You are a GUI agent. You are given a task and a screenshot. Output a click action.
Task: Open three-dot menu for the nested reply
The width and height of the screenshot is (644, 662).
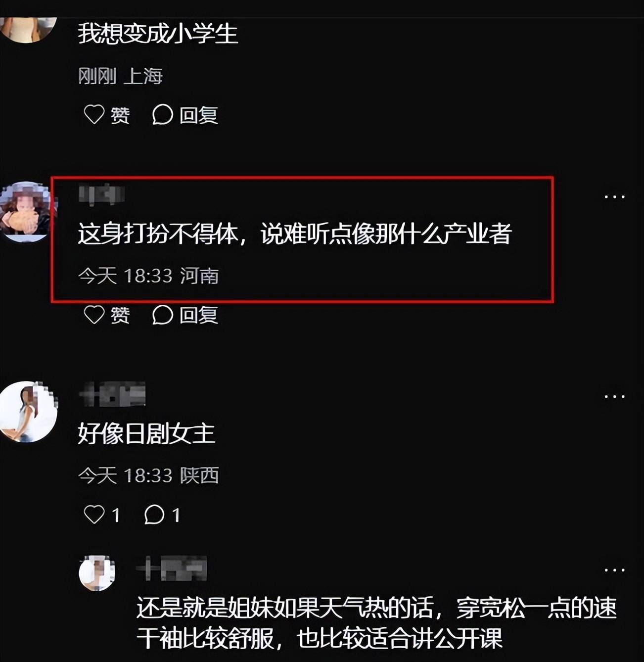[614, 570]
